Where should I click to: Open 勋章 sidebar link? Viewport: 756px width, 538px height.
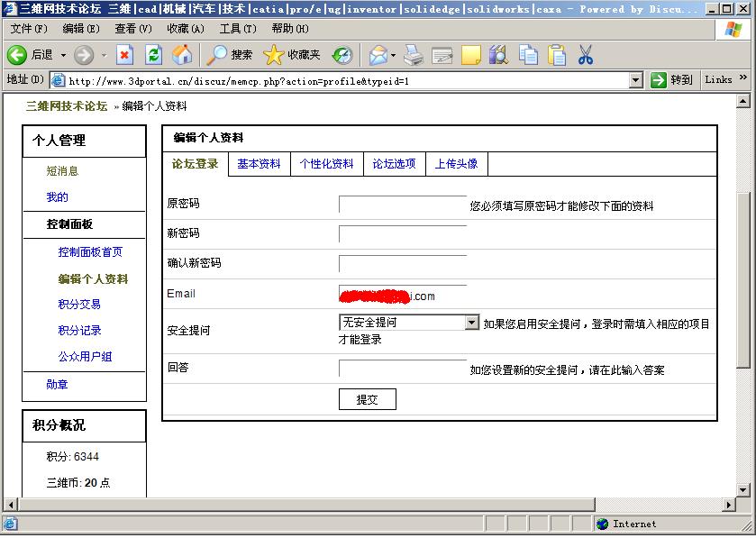tap(57, 384)
